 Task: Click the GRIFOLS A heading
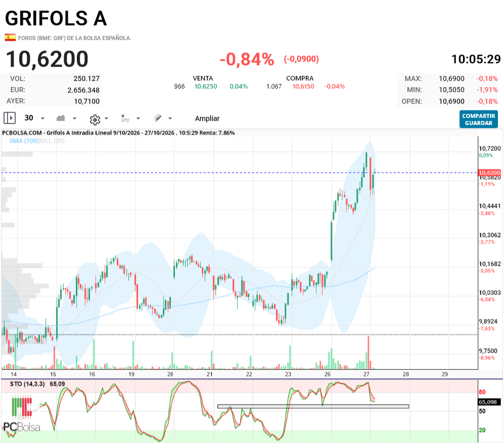pos(56,18)
